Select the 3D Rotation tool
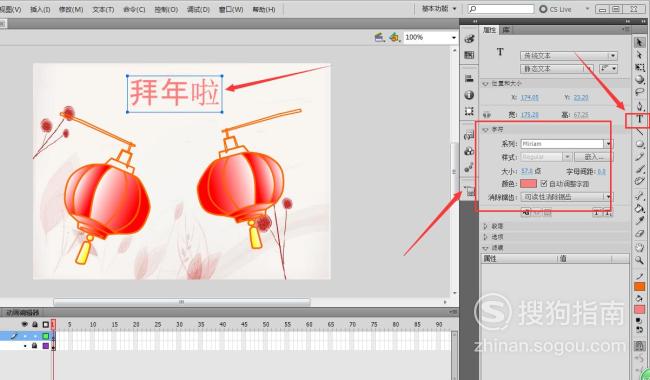650x380 pixels. (x=639, y=79)
